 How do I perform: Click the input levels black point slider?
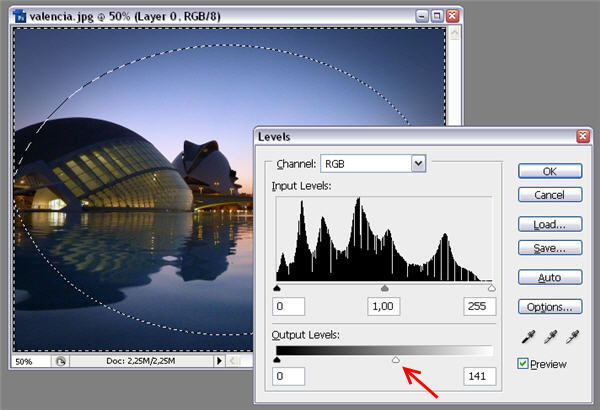coord(277,288)
